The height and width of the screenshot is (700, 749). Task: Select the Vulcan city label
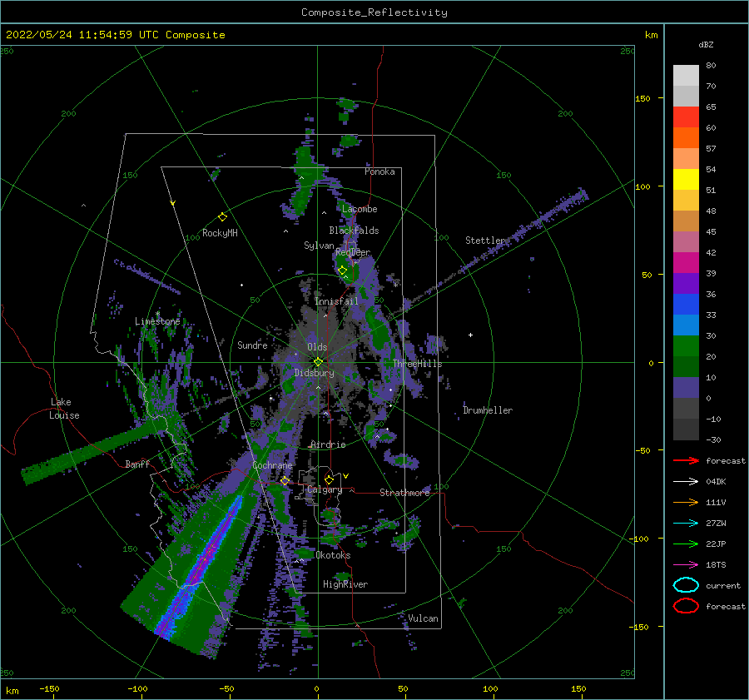coord(424,618)
